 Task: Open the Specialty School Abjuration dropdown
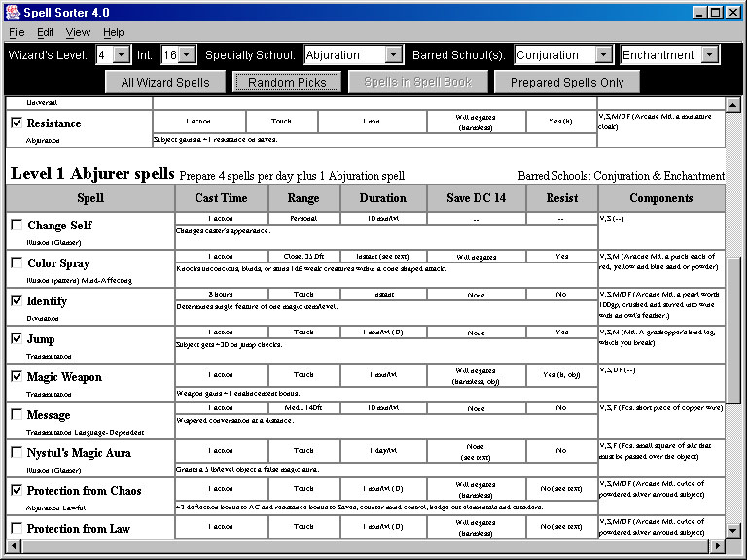click(x=394, y=54)
